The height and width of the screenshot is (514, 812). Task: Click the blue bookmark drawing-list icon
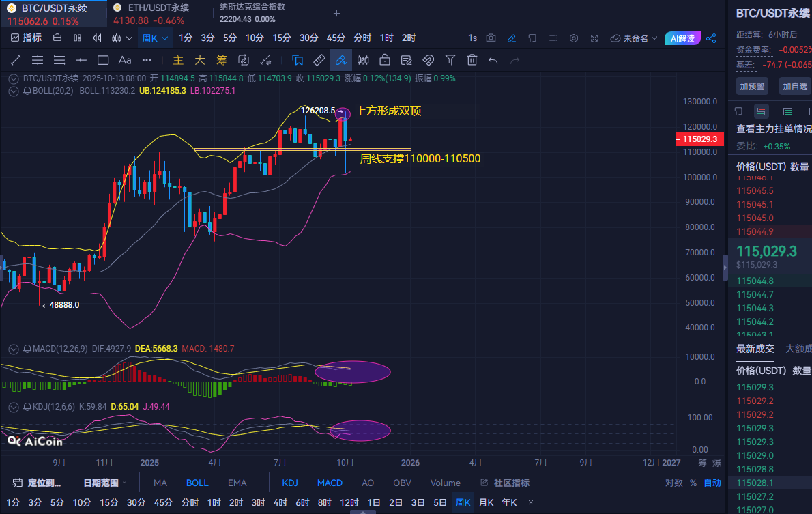click(298, 60)
